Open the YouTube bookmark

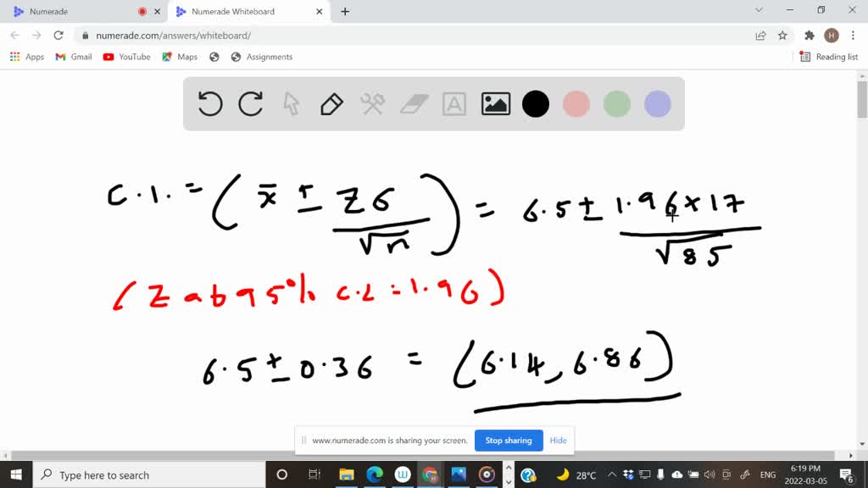pos(127,57)
